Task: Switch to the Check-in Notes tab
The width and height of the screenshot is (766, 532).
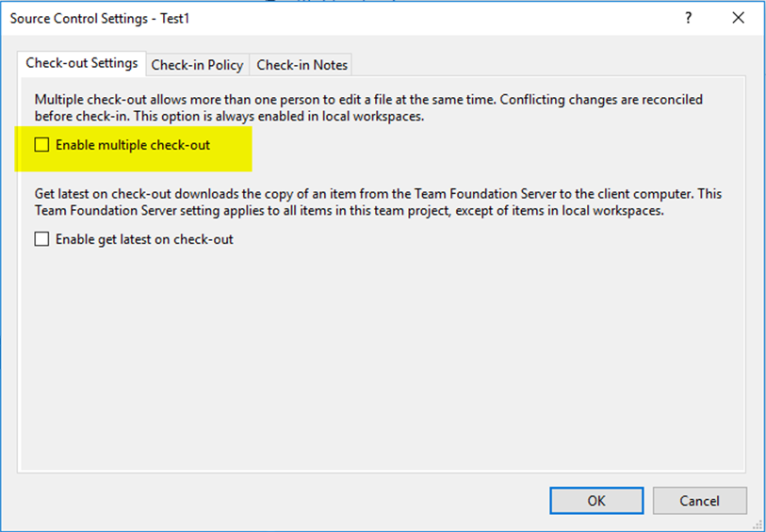Action: point(302,65)
